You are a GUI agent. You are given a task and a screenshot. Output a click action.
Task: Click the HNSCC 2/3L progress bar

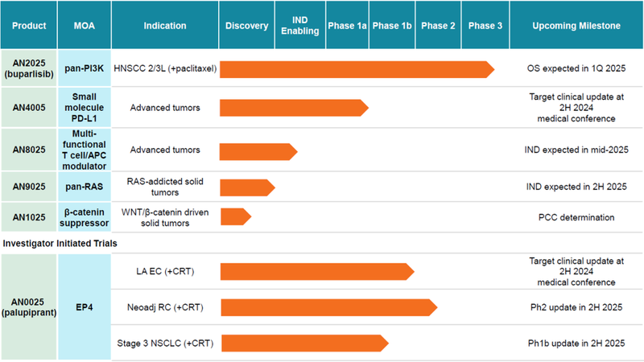[x=356, y=70]
